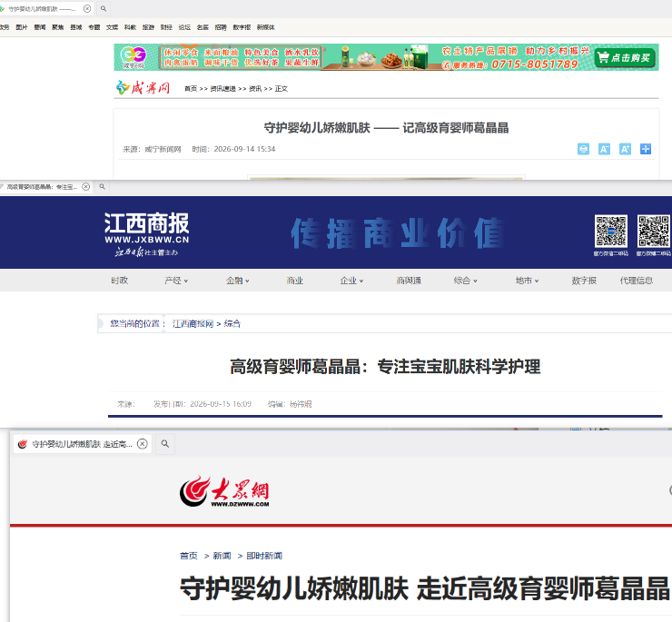Viewport: 672px width, 622px height.
Task: Click 新闻 in Dazhong breadcrumb
Action: pyautogui.click(x=222, y=556)
